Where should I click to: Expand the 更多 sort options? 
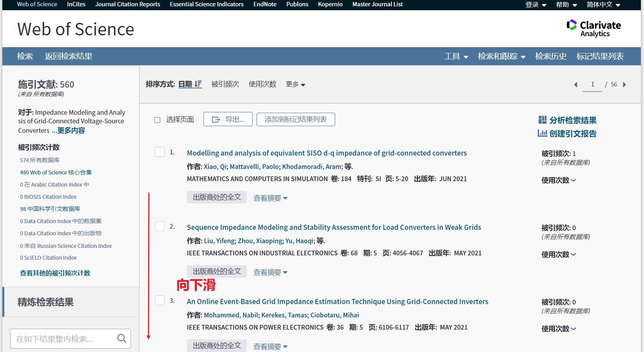(x=295, y=84)
